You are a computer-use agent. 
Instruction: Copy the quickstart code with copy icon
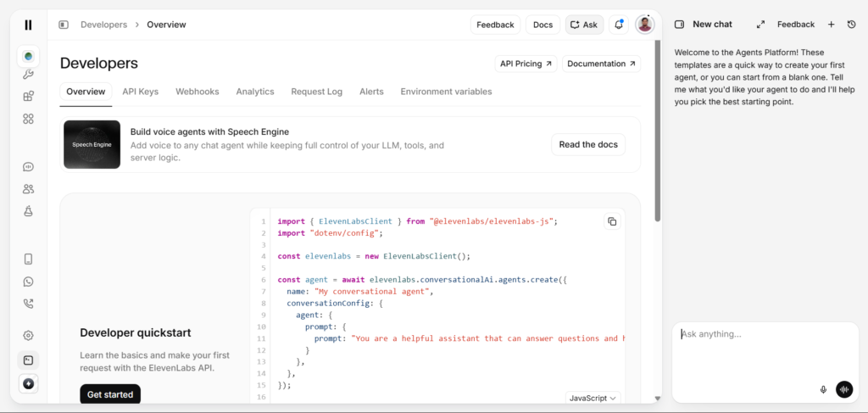coord(612,221)
